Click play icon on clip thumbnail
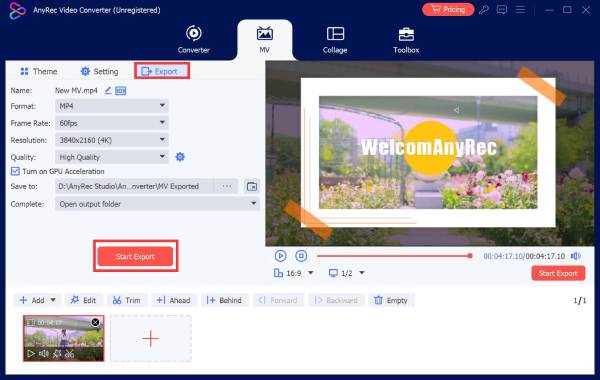The height and width of the screenshot is (380, 600). pos(31,354)
